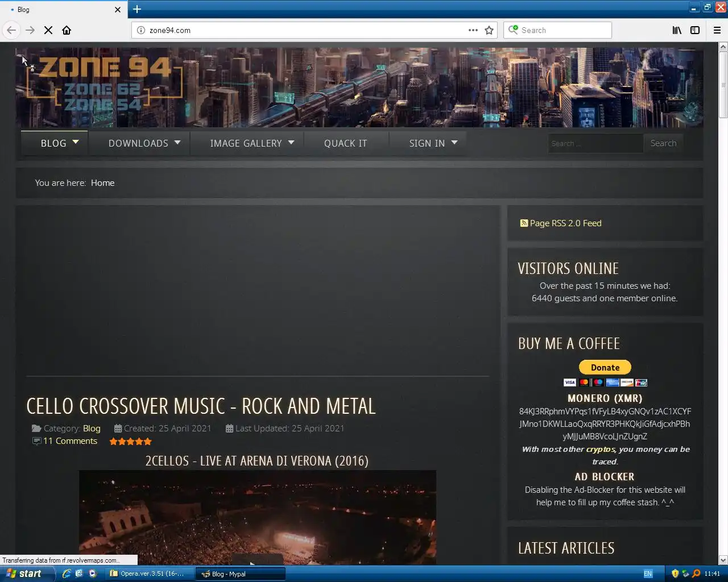Click the scrollbar down arrow
728x582 pixels.
pos(723,560)
